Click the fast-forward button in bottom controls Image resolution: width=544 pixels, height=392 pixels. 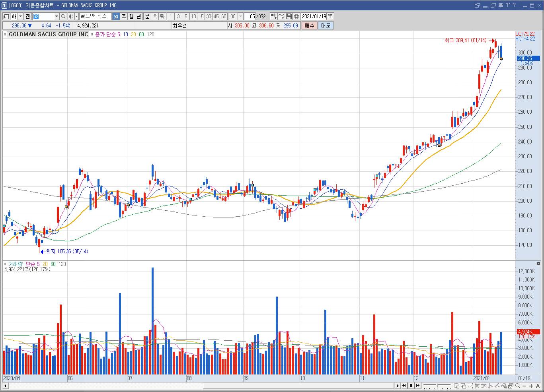418,386
